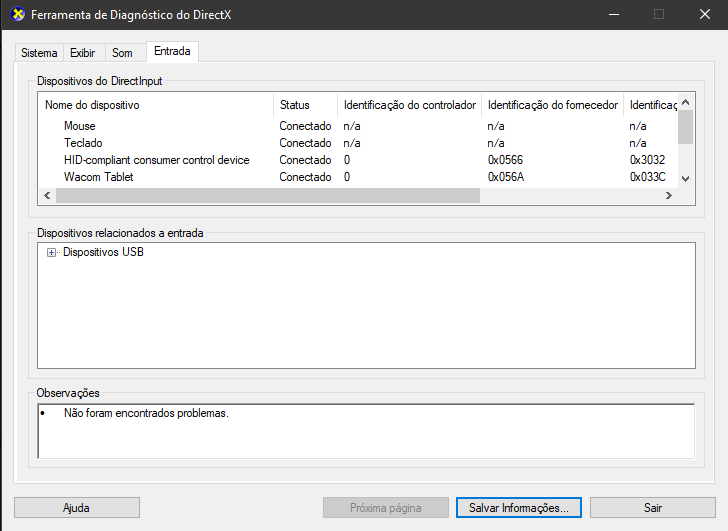Click the 0x033C product ID cell
This screenshot has width=728, height=531.
coord(647,177)
